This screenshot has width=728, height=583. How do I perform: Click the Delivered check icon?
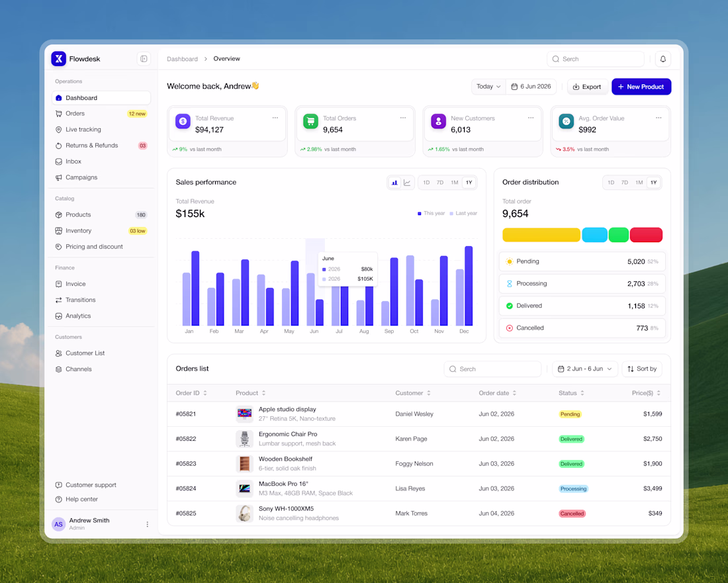[x=510, y=306]
